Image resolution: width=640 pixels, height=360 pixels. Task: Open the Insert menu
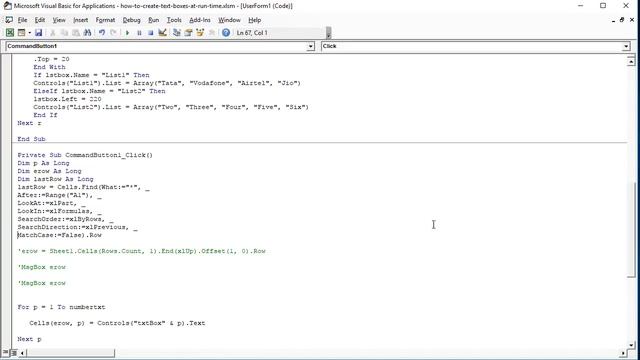pyautogui.click(x=80, y=20)
